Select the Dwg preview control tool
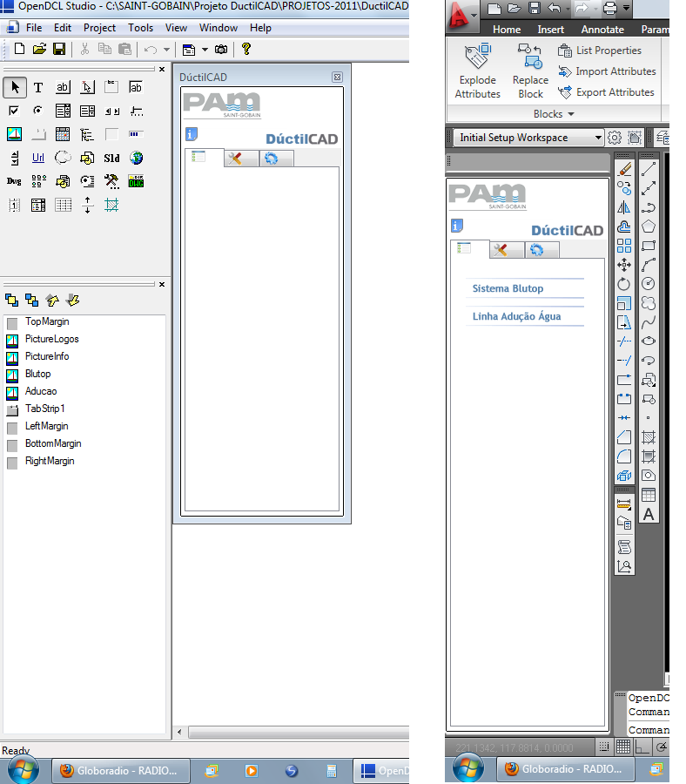Viewport: 686px width, 784px height. 14,181
